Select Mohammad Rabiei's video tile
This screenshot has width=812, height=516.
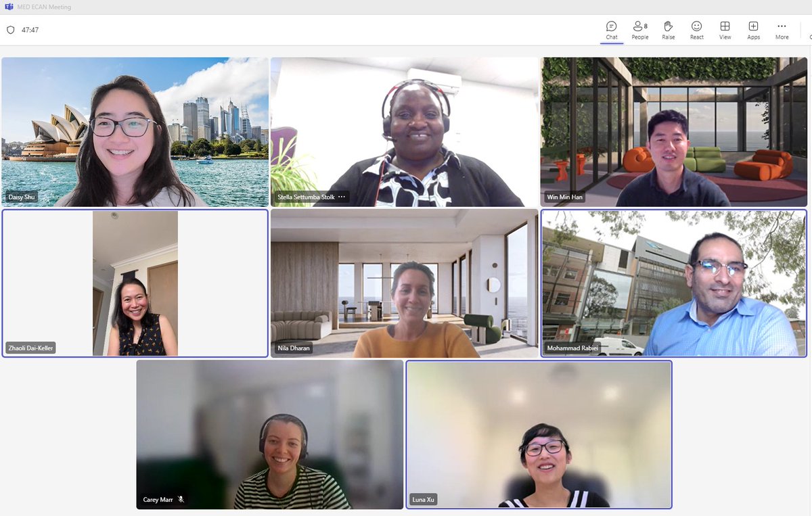tap(674, 283)
